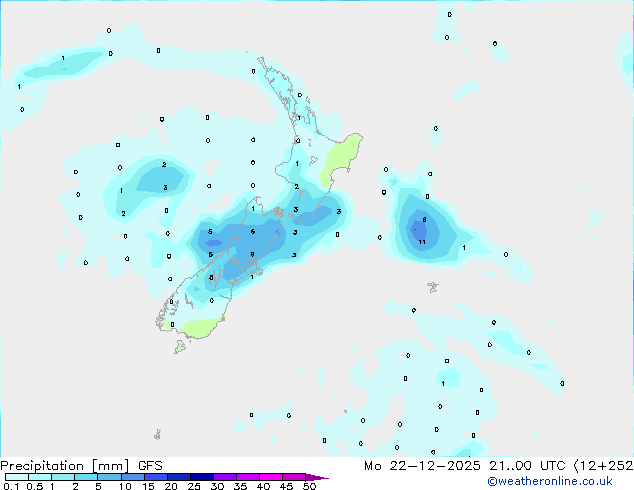
Task: Click the legend label '35'
Action: click(240, 486)
